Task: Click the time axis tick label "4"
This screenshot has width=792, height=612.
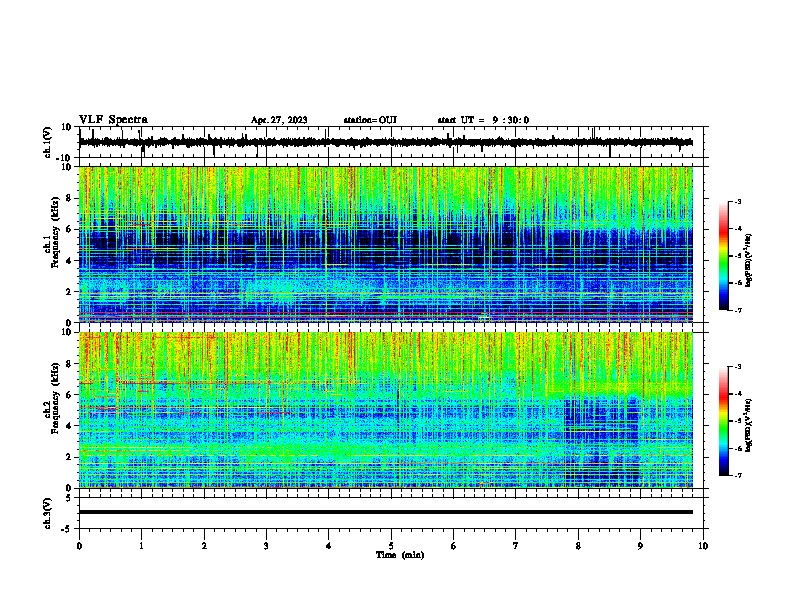Action: pyautogui.click(x=329, y=546)
